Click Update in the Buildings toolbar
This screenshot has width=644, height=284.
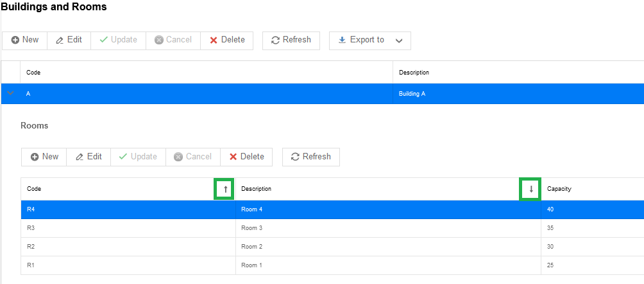118,40
